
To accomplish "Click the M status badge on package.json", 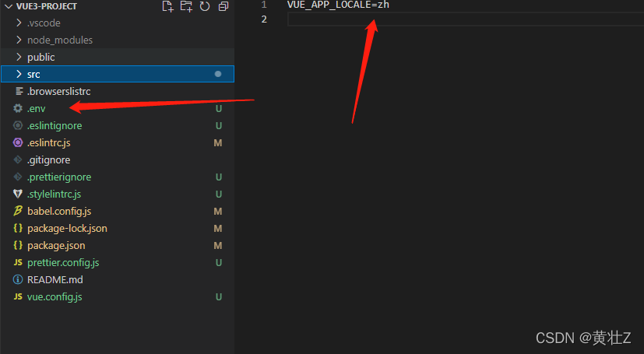I will pos(218,246).
